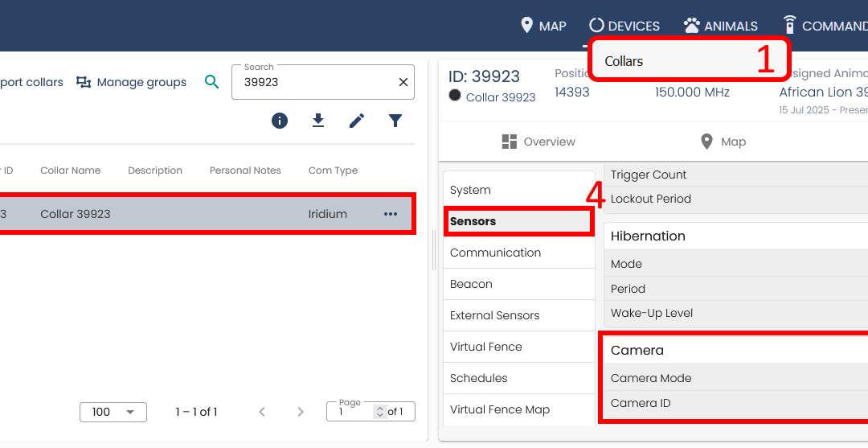Open rows-per-page dropdown showing 100
This screenshot has height=448, width=868.
pyautogui.click(x=113, y=412)
